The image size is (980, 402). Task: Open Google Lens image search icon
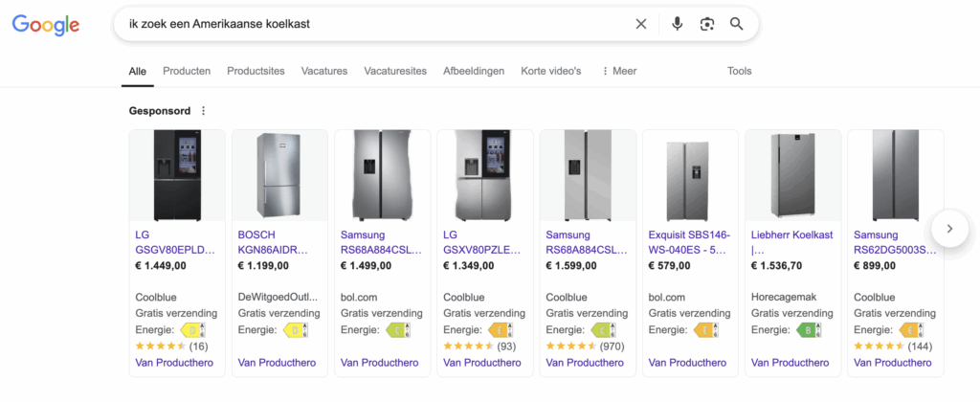tap(707, 24)
